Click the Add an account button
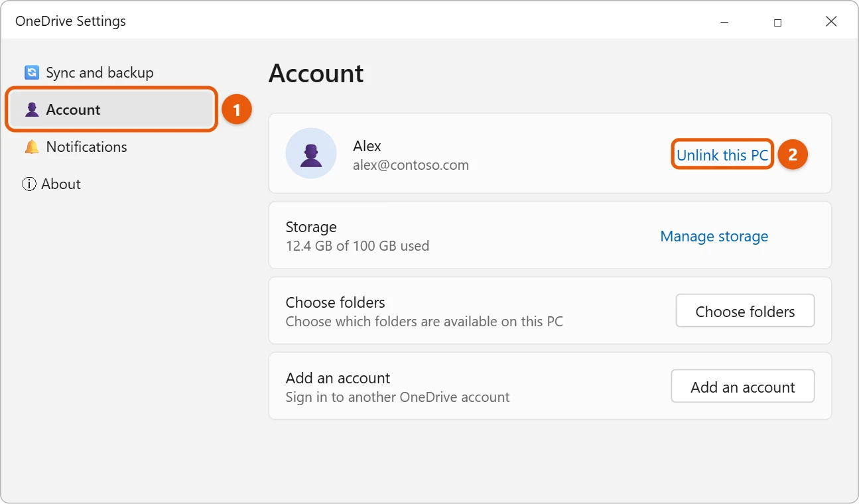859x504 pixels. 743,387
